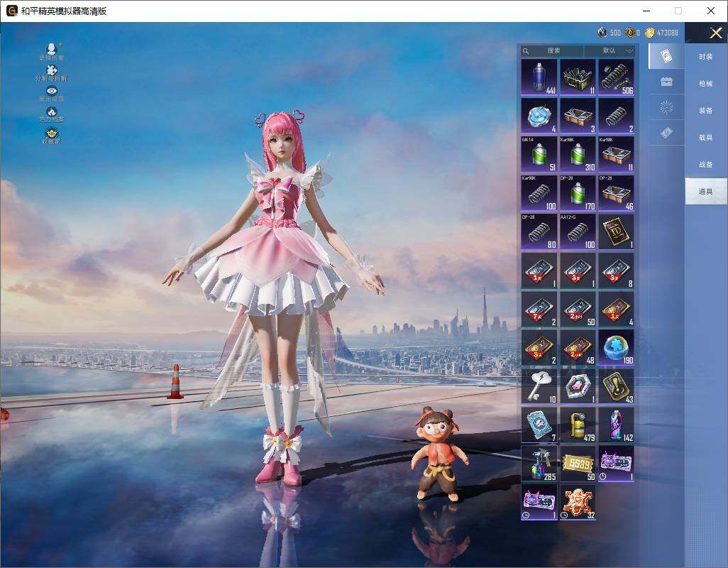Select the 战备 tab
The height and width of the screenshot is (568, 728).
(x=706, y=165)
